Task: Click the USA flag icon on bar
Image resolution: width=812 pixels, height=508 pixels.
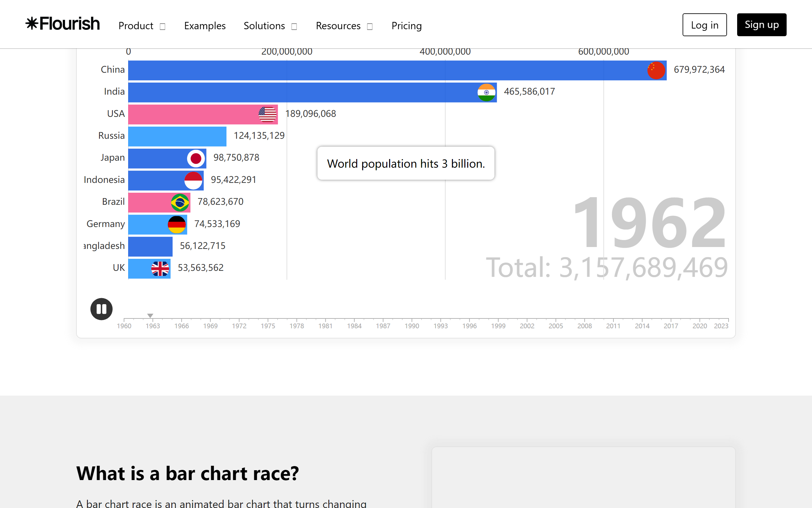Action: pos(267,115)
